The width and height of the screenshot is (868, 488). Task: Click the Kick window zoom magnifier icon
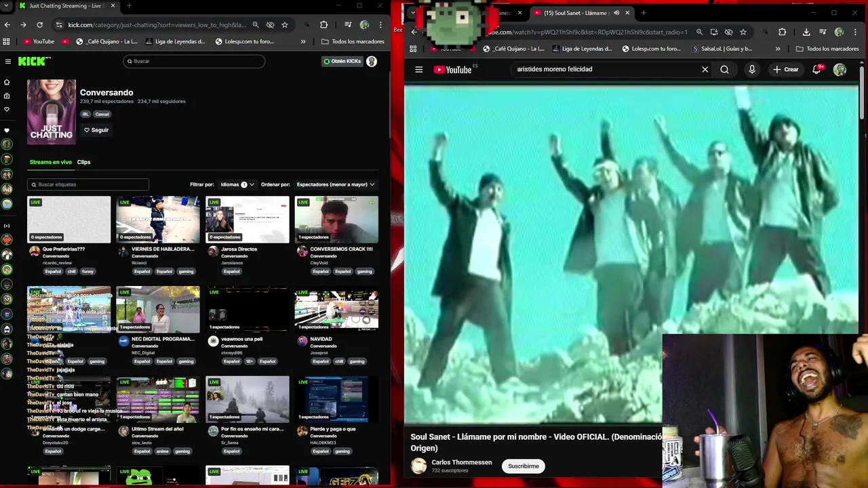[256, 25]
